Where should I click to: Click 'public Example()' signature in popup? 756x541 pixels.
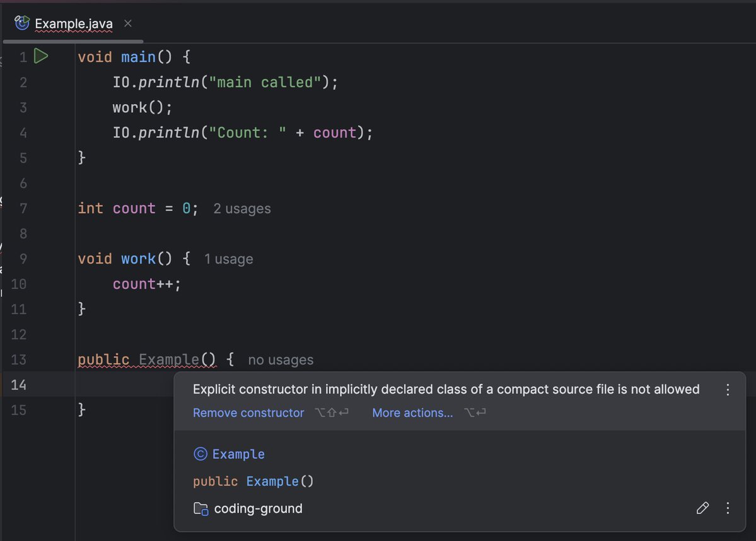click(x=253, y=481)
